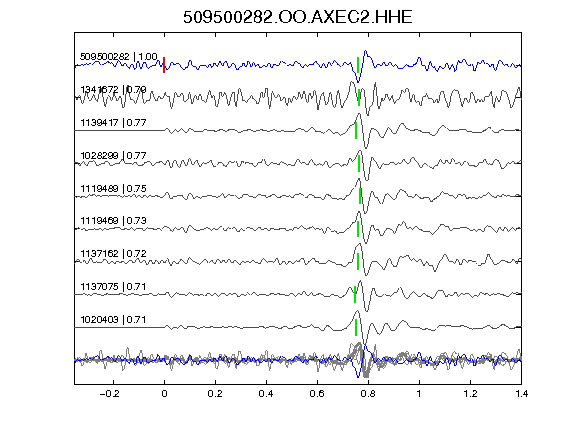Screen dimensions: 576x432
Task: Select the label 1139417 | 0.77
Action: [x=113, y=122]
